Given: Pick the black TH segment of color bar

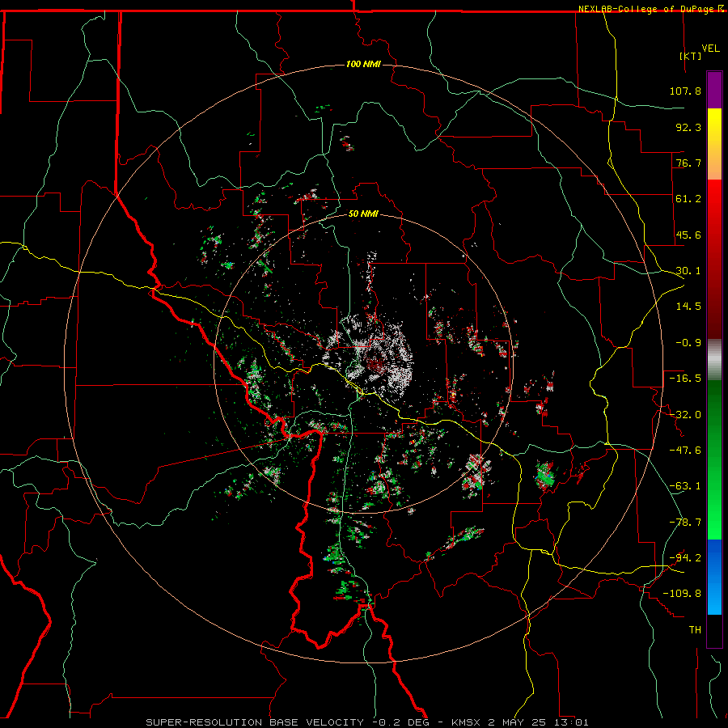Looking at the screenshot, I should [714, 630].
